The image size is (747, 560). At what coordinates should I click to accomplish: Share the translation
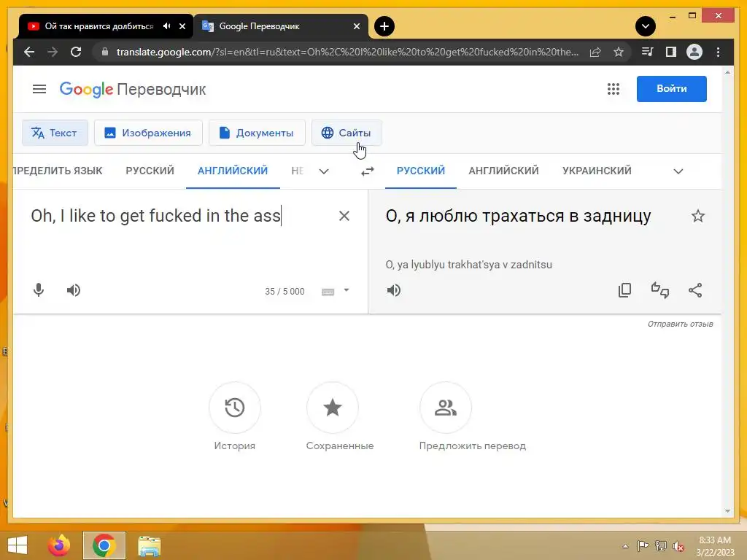coord(695,290)
